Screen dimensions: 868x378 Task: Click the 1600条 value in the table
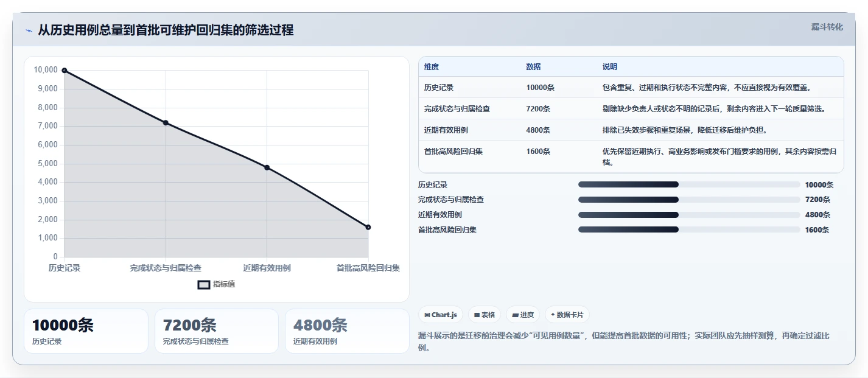coord(539,151)
